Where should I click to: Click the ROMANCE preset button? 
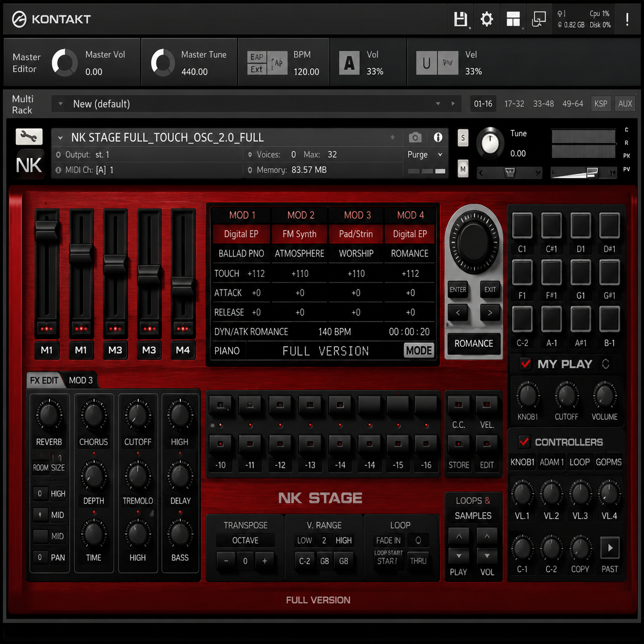pyautogui.click(x=473, y=344)
